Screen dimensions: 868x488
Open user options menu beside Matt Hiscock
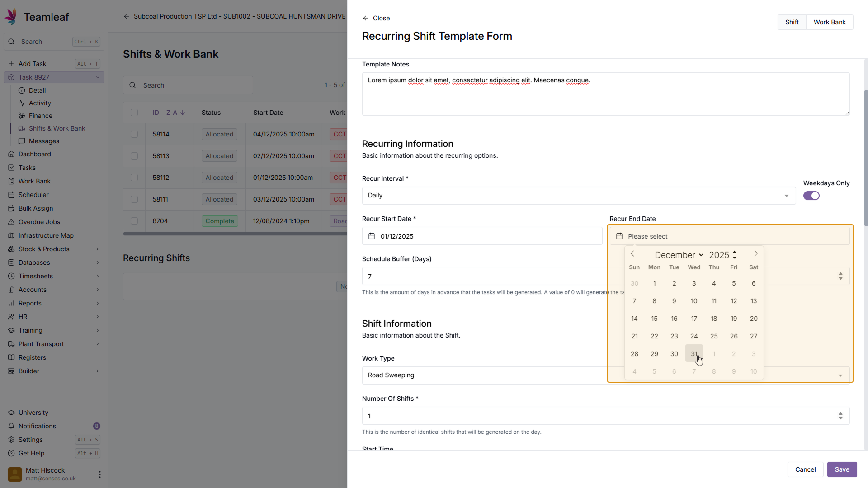tap(99, 474)
